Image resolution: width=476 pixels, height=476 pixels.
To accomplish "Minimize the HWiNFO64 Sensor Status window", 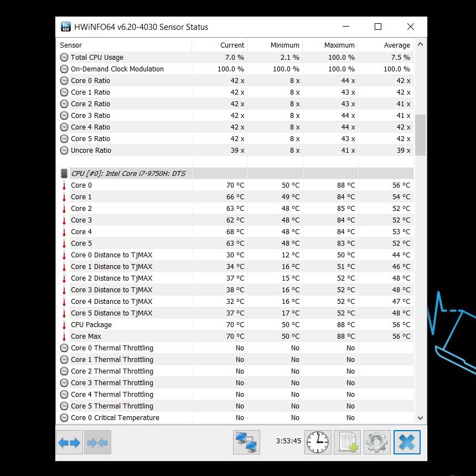I will [346, 27].
